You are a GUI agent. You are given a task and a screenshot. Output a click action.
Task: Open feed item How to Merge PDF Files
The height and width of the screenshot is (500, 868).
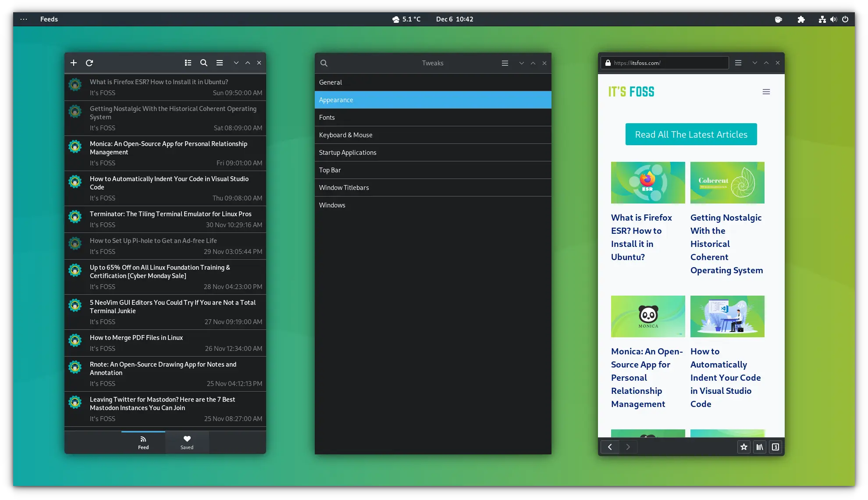pos(165,343)
